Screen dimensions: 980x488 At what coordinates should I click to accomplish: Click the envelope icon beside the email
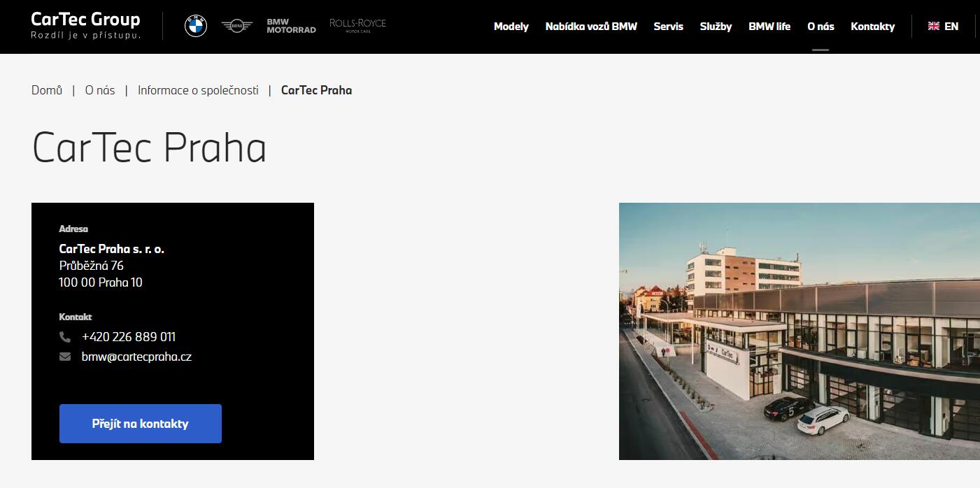(65, 357)
